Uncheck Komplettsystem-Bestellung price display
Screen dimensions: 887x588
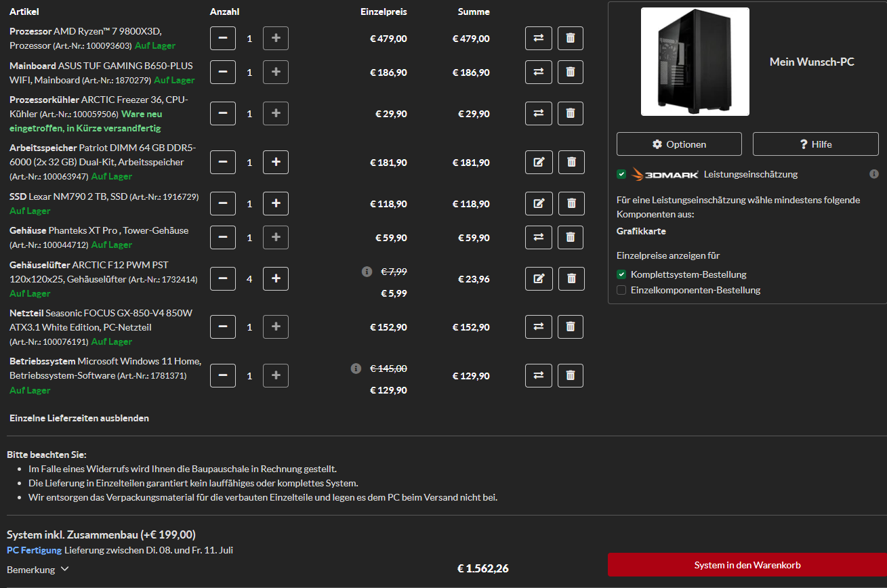click(x=621, y=274)
